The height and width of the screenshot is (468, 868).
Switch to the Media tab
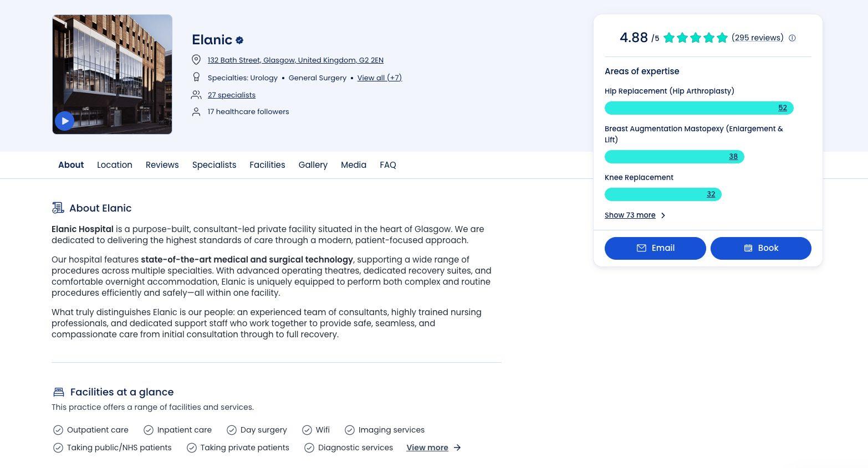[x=354, y=165]
